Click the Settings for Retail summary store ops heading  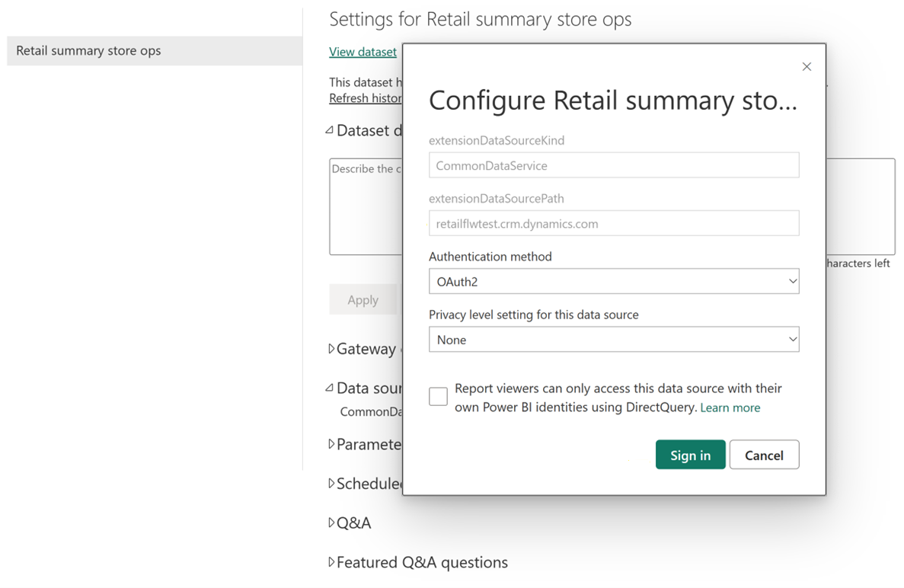click(481, 20)
